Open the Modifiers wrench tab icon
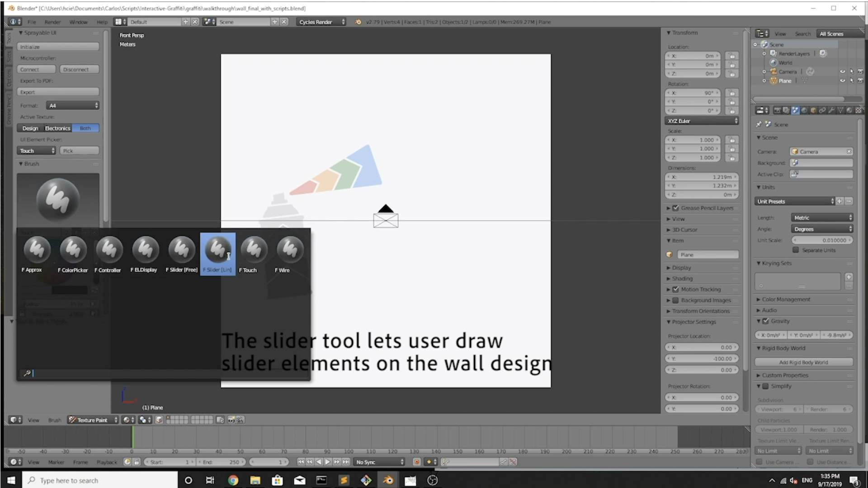The height and width of the screenshot is (488, 868). tap(831, 110)
